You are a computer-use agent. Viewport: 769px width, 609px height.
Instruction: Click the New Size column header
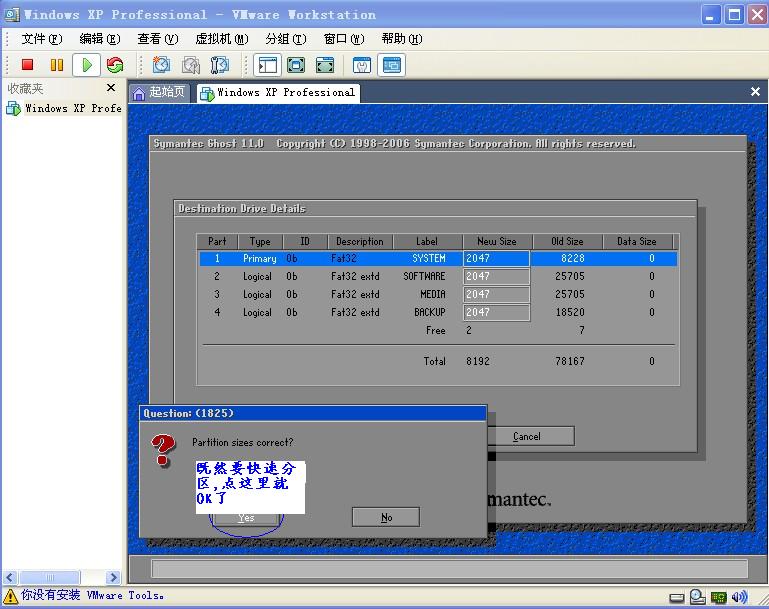(497, 241)
